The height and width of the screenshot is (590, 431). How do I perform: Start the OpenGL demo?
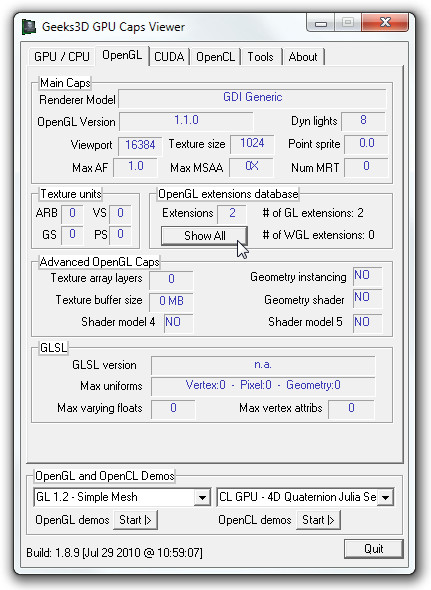135,520
